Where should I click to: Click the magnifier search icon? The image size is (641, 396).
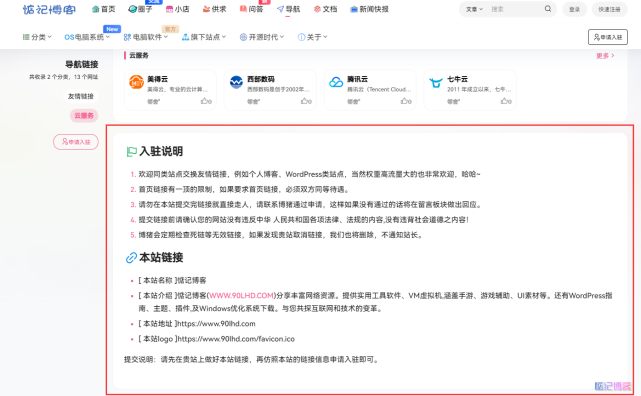coord(547,9)
